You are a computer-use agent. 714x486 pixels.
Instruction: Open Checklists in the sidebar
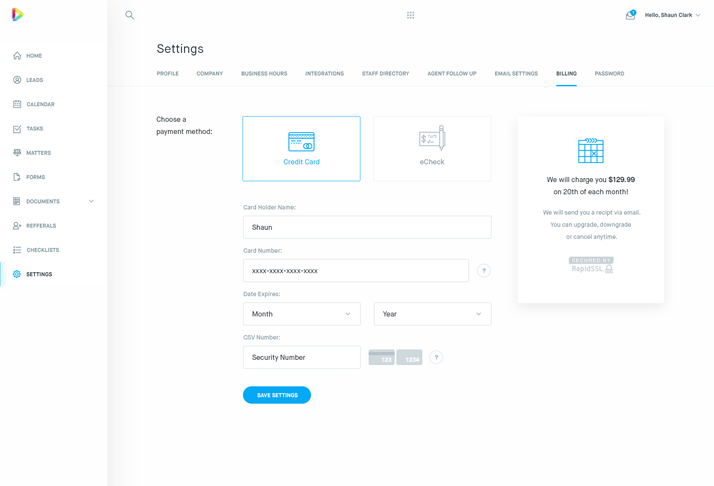click(x=42, y=250)
